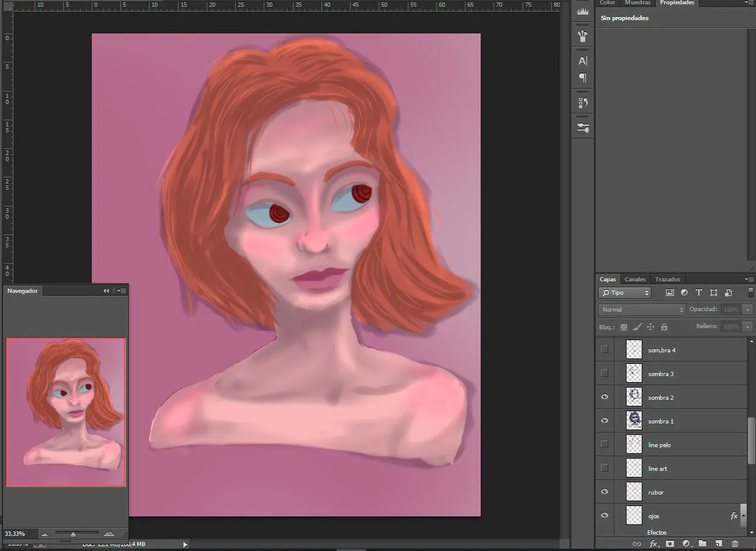Show the som,bra 4 layer visibility box
The image size is (756, 551).
(604, 349)
